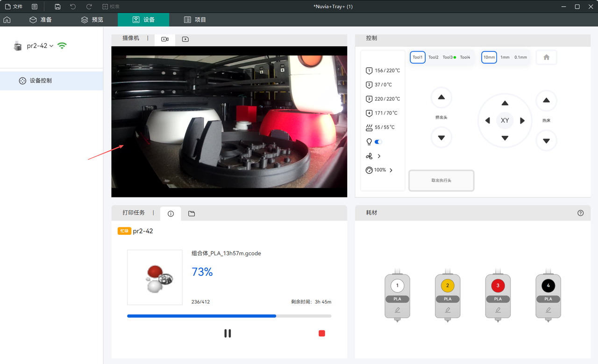Select 1mm movement step size
This screenshot has width=598, height=364.
505,57
